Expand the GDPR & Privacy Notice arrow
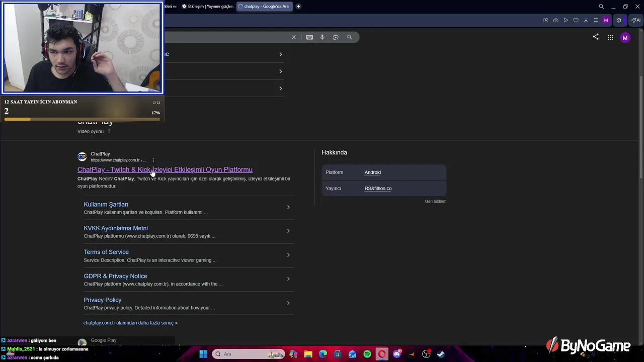Screen dimensions: 644x362 [288, 279]
